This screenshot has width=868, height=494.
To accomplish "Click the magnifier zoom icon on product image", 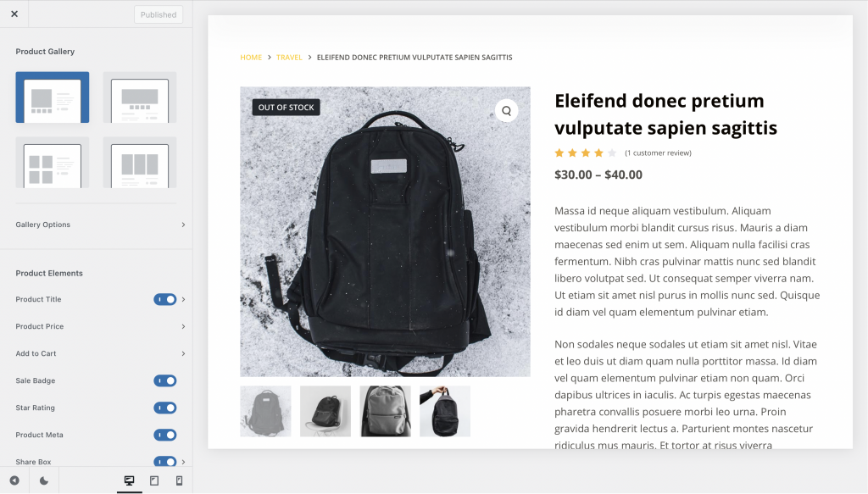I will click(506, 110).
